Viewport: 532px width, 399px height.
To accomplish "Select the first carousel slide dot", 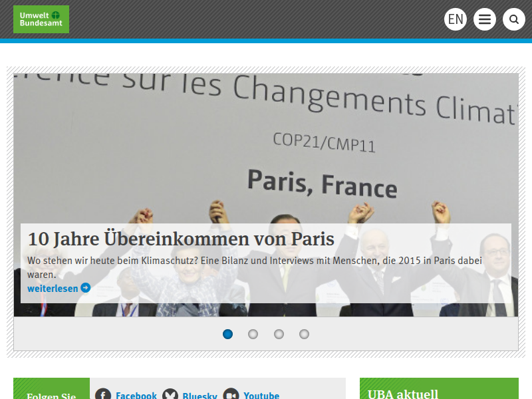I will (x=227, y=334).
